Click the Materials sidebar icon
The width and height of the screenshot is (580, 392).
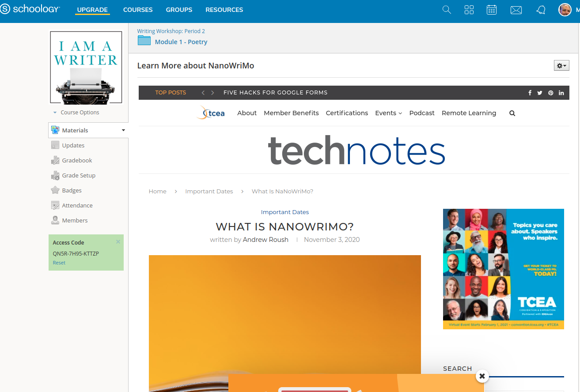55,130
